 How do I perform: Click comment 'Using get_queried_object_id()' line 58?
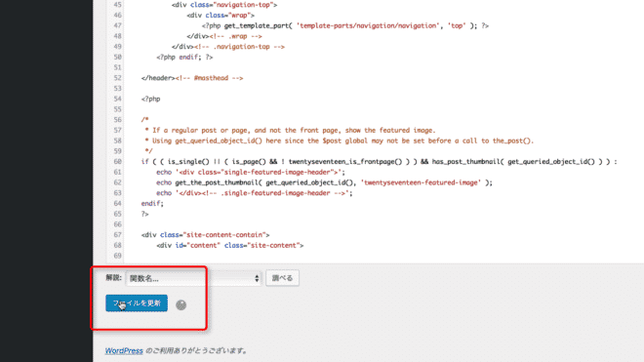pos(339,141)
